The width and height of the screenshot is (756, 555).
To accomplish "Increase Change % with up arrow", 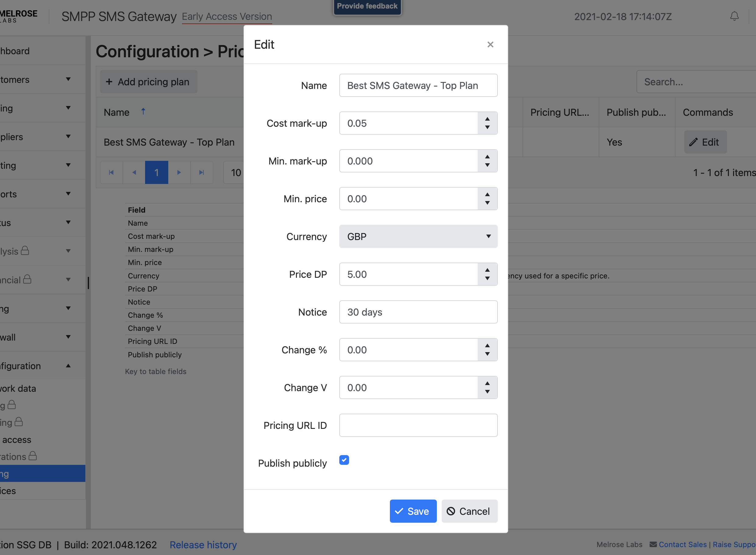I will (487, 345).
